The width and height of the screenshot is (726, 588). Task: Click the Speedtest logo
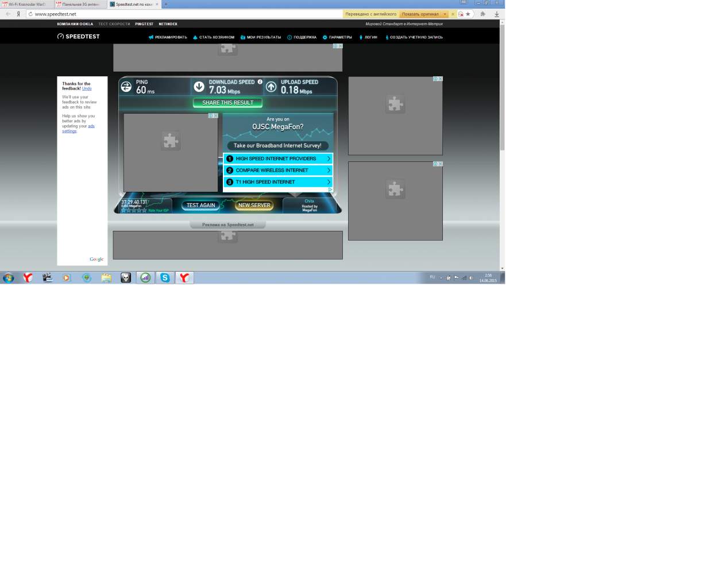78,36
